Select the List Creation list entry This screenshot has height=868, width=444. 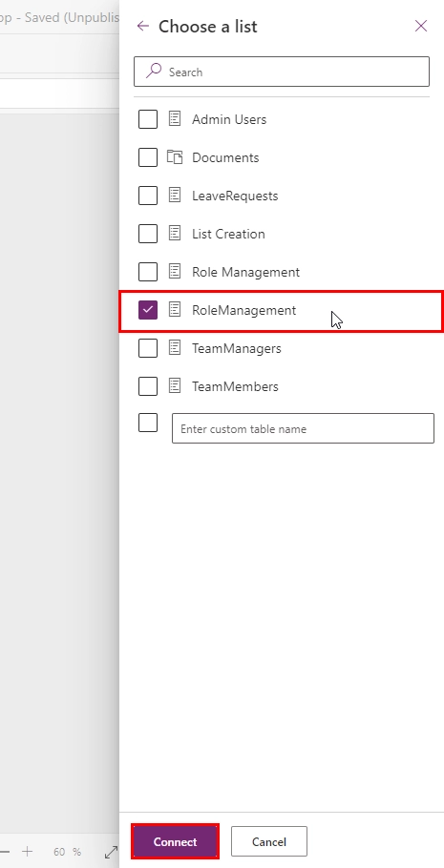click(x=228, y=234)
